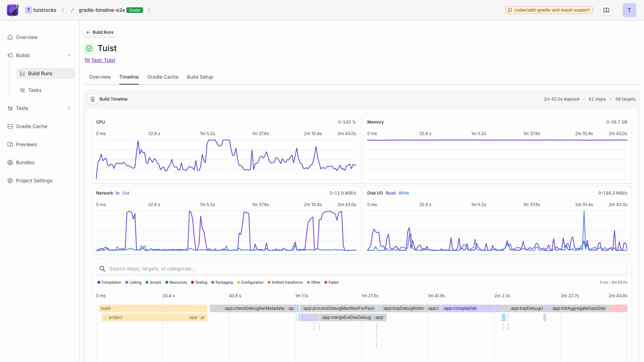
Task: Toggle the Scripts category filter
Action: click(x=153, y=282)
